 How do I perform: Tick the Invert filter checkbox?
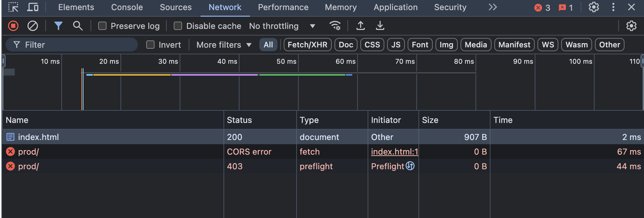coord(150,45)
